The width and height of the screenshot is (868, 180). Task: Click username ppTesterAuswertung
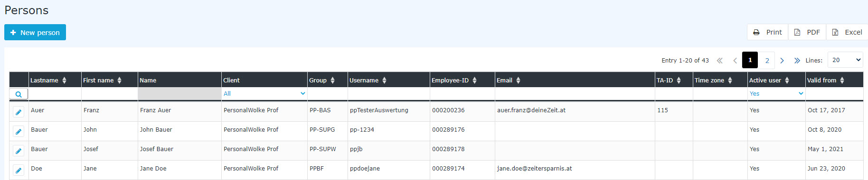(x=379, y=110)
